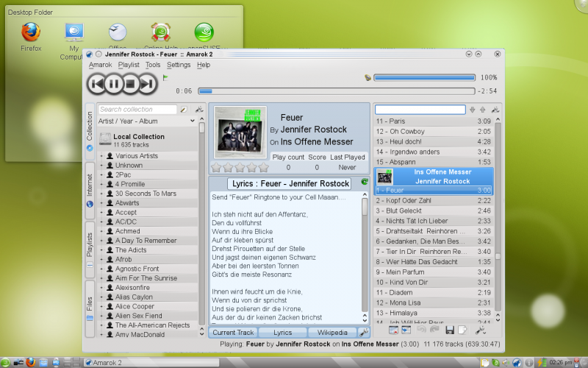Viewport: 588px width, 368px height.
Task: Click playlist search down arrow
Action: tap(473, 110)
